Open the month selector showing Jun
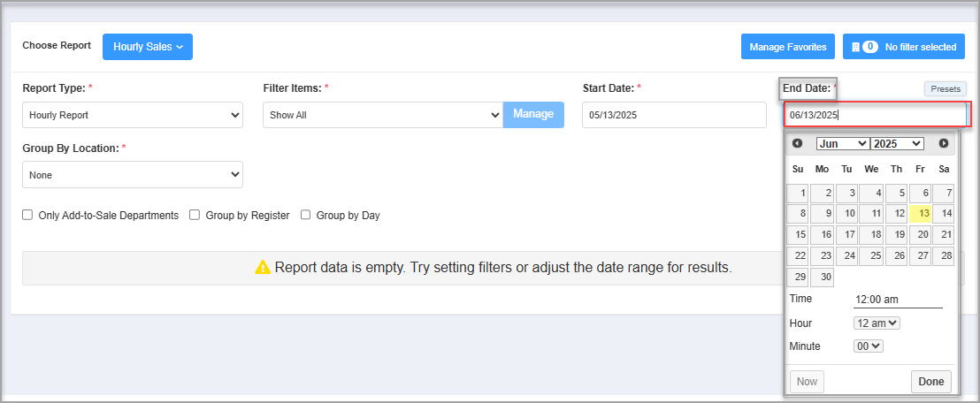The height and width of the screenshot is (403, 980). click(843, 144)
